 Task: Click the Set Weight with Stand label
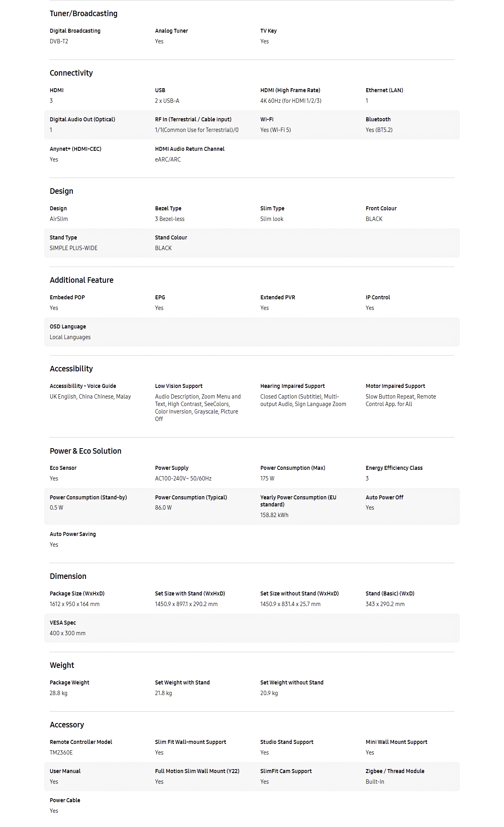182,682
